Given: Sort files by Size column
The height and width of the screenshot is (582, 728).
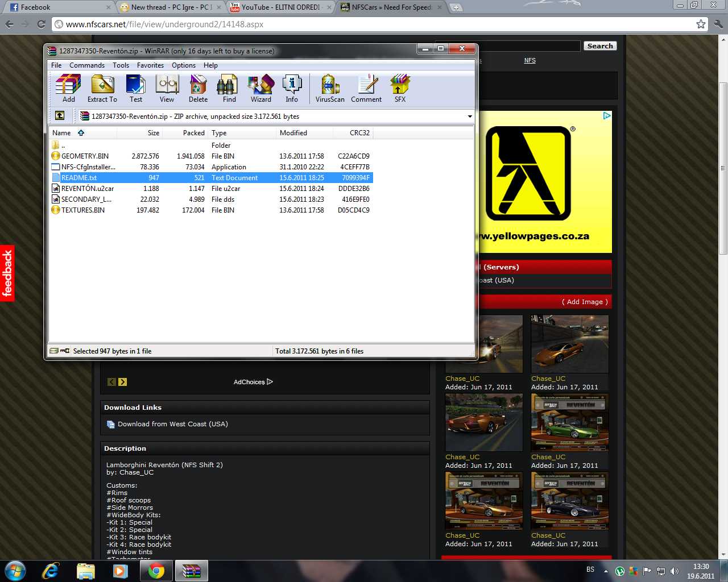Looking at the screenshot, I should point(140,133).
